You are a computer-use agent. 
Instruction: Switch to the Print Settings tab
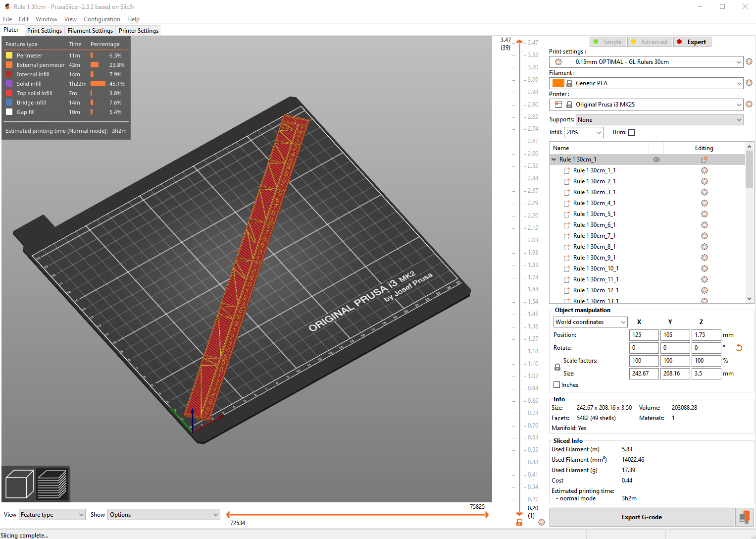click(x=45, y=31)
